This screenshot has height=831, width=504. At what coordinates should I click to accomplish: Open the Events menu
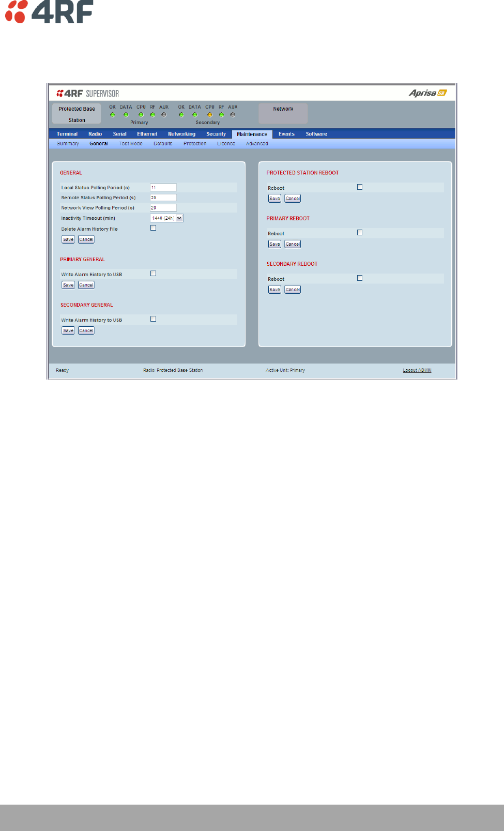[286, 134]
